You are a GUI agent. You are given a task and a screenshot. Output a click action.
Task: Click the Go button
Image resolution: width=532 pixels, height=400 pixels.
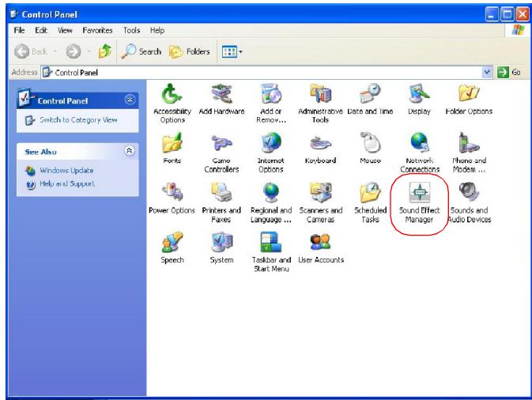[x=509, y=72]
